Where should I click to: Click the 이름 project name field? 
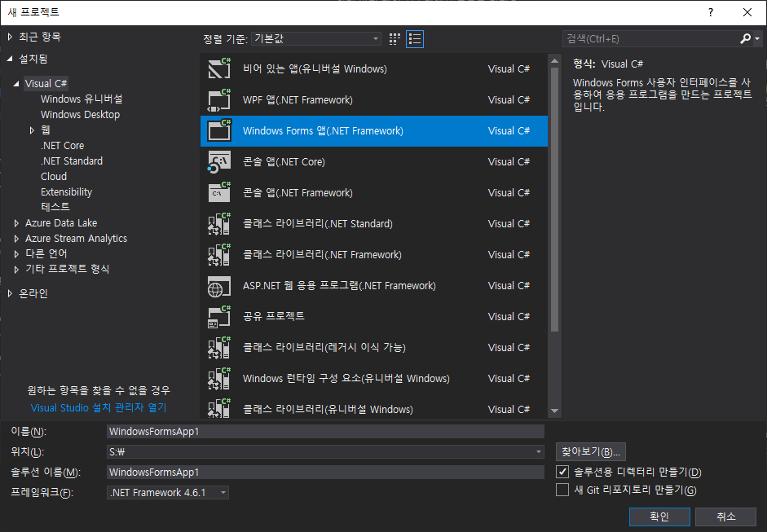(325, 431)
